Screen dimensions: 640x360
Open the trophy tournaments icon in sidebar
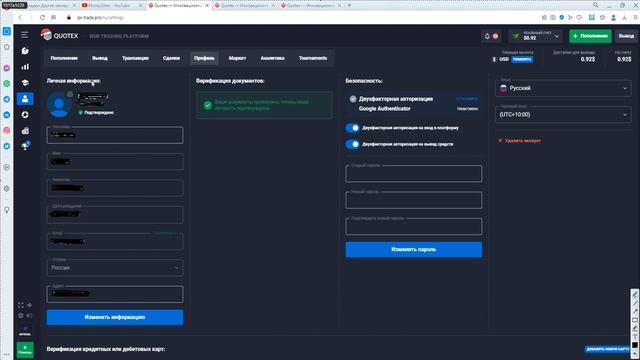(25, 146)
